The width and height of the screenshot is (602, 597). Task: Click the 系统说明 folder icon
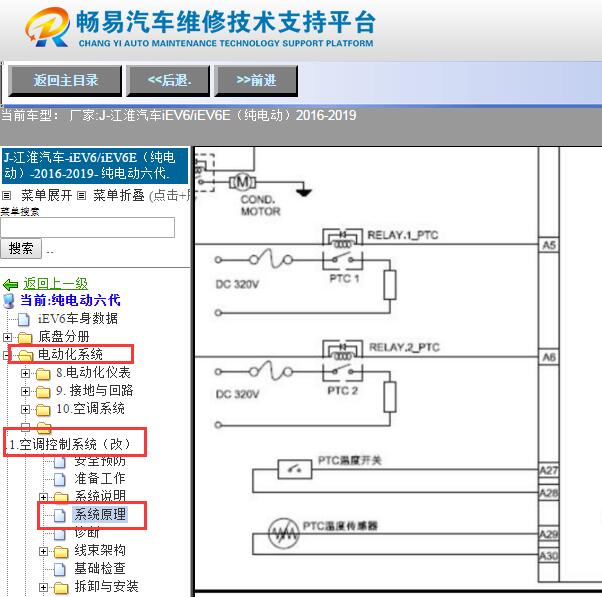point(61,497)
